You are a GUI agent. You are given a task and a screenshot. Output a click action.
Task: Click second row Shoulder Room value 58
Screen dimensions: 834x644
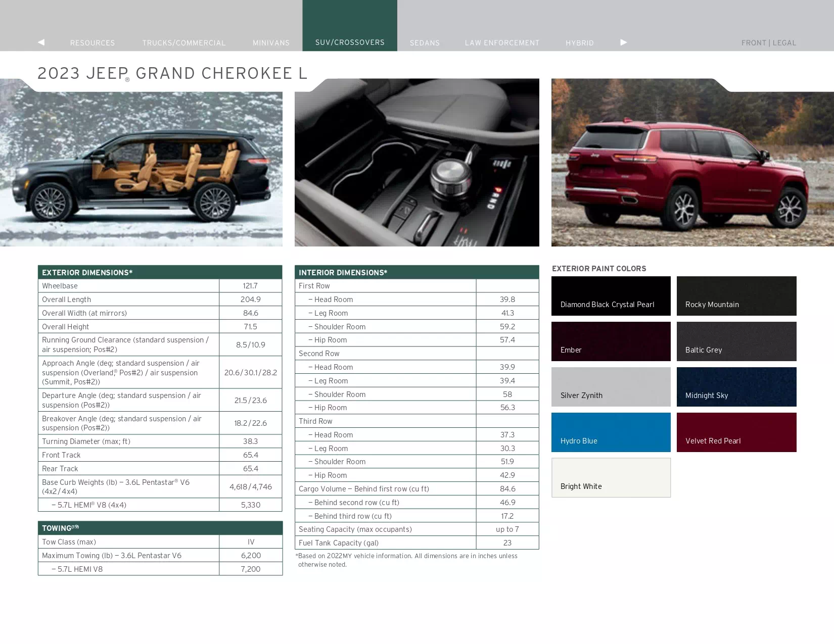coord(507,394)
